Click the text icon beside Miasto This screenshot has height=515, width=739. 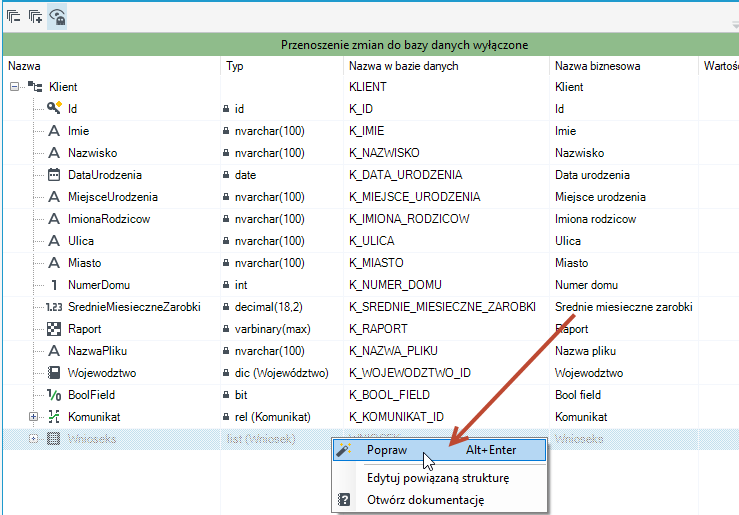(x=54, y=262)
